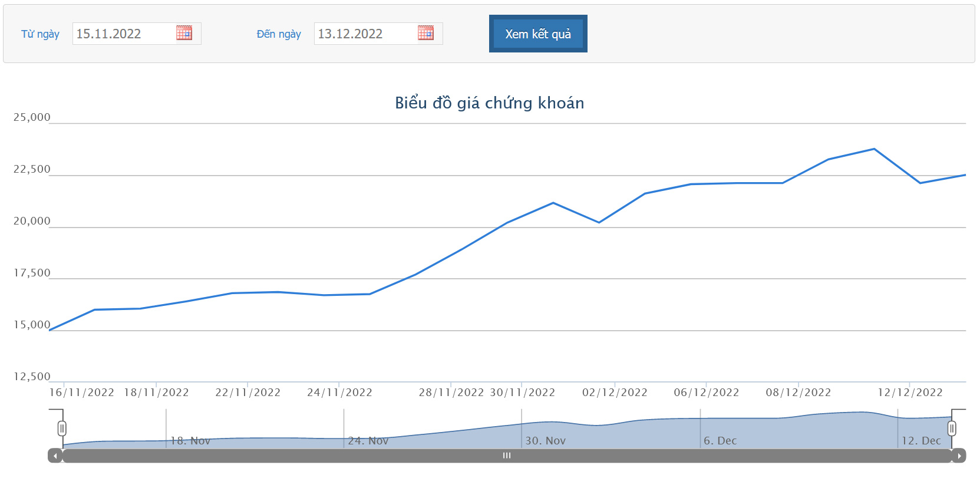
Task: Click the right range handle of the navigator
Action: [x=951, y=428]
